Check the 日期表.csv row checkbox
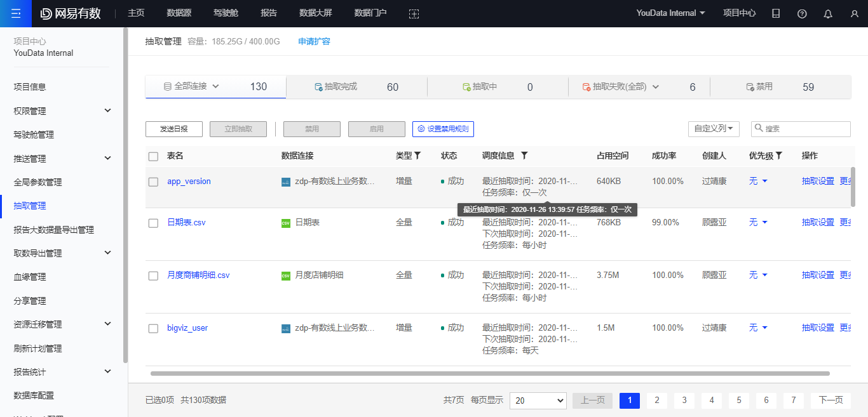 (x=153, y=223)
